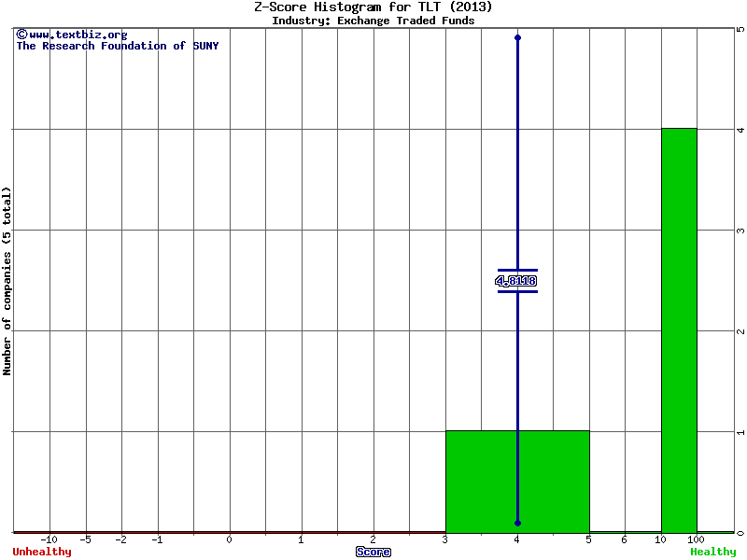
Task: Click the x-axis tick label 0
Action: click(229, 539)
